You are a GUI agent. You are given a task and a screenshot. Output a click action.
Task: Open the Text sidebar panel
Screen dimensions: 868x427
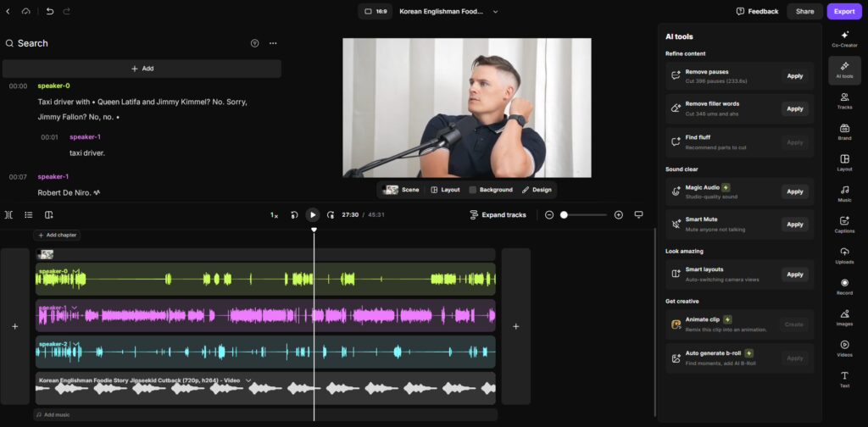844,380
